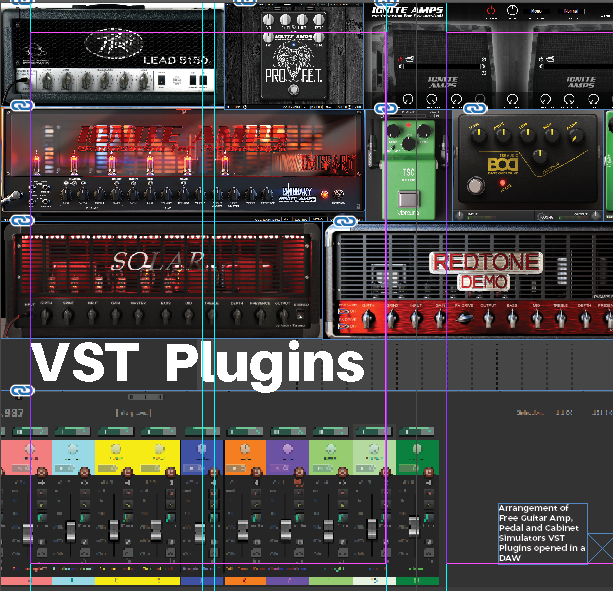Click the green routing button above the light blue channel

point(72,431)
